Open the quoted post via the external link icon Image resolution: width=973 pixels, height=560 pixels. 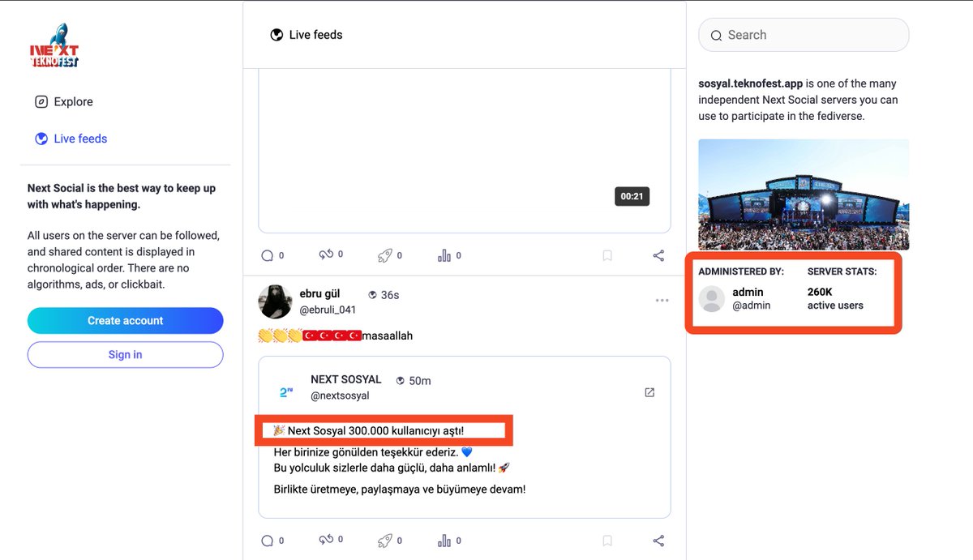(649, 392)
